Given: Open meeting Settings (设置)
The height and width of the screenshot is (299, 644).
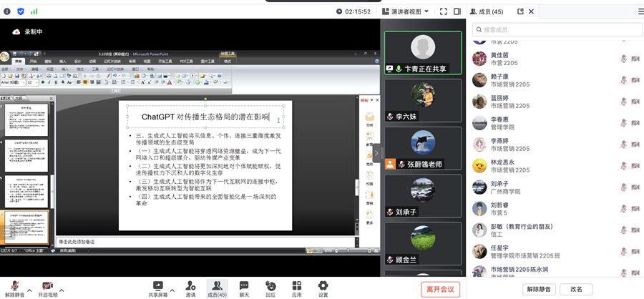Looking at the screenshot, I should [323, 287].
